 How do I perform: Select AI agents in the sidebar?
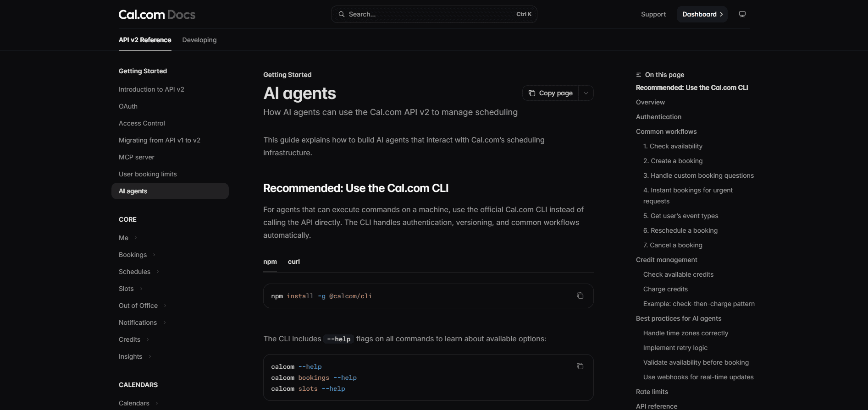(x=170, y=191)
